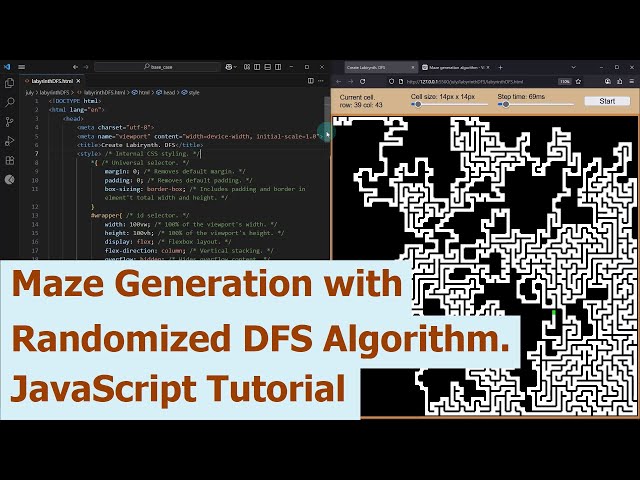The image size is (640, 480).
Task: Open the Customize Layout icon
Action: (247, 67)
